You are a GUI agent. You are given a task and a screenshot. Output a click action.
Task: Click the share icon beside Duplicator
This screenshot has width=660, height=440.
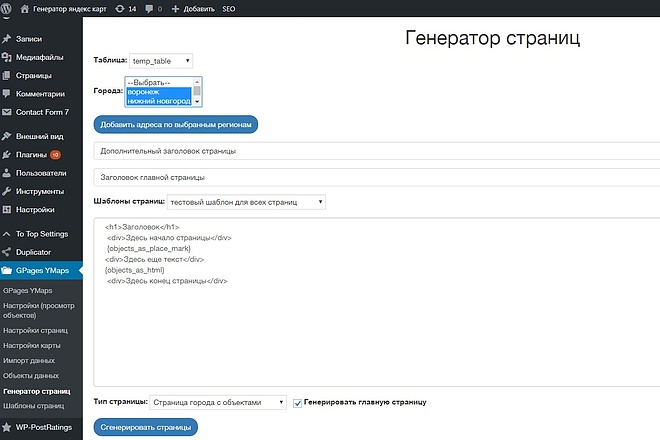pos(6,252)
